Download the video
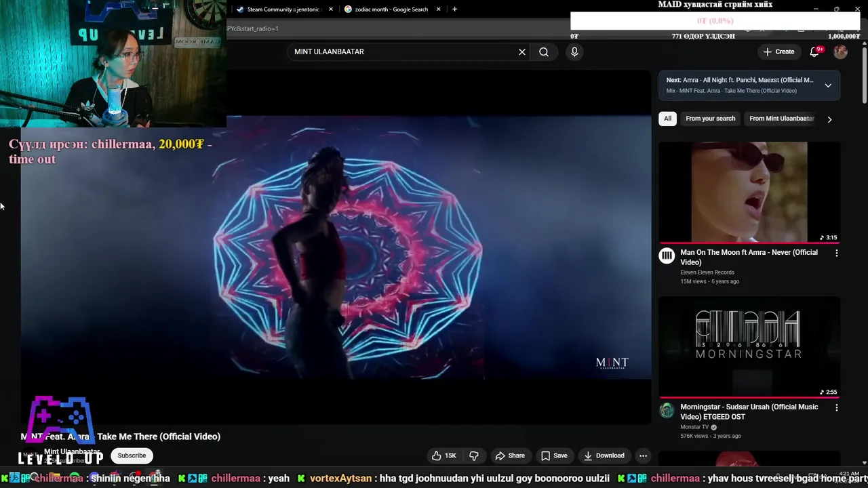 point(604,455)
